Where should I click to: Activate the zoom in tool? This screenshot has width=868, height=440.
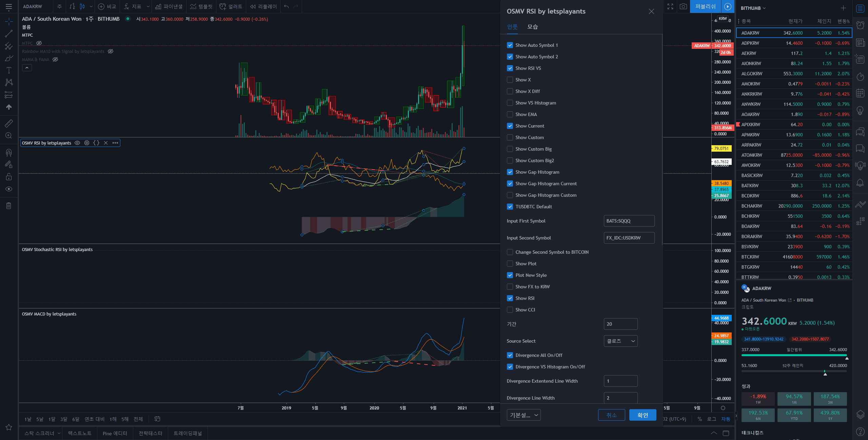pos(9,136)
